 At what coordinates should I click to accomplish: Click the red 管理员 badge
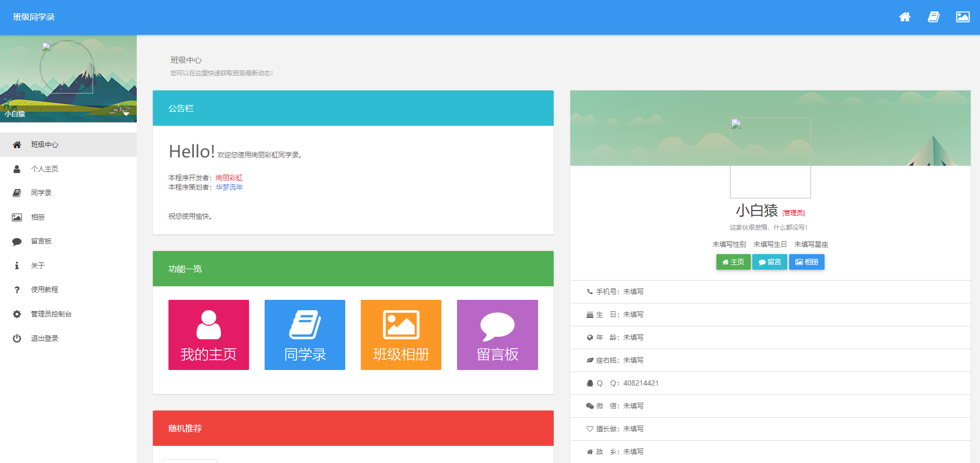(793, 213)
